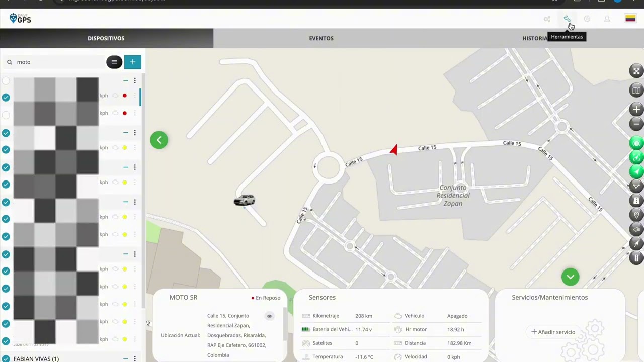Click the Añadir servicio button
This screenshot has width=644, height=362.
pos(553,332)
